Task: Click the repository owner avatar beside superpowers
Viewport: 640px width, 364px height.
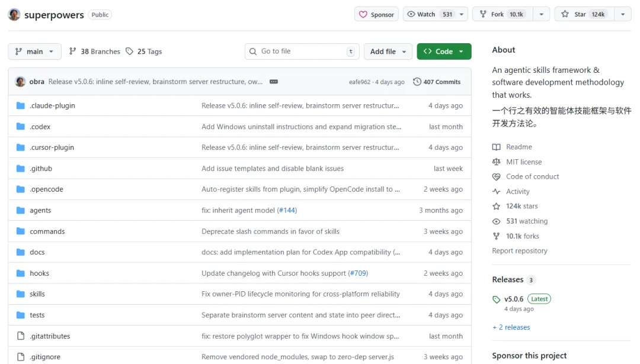Action: click(14, 15)
